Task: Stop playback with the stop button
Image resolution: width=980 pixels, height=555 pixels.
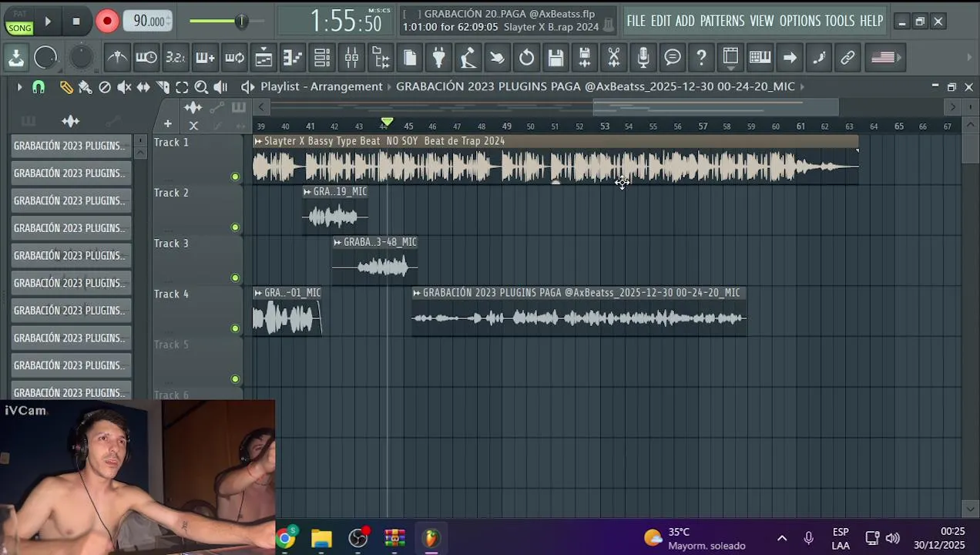Action: tap(76, 21)
